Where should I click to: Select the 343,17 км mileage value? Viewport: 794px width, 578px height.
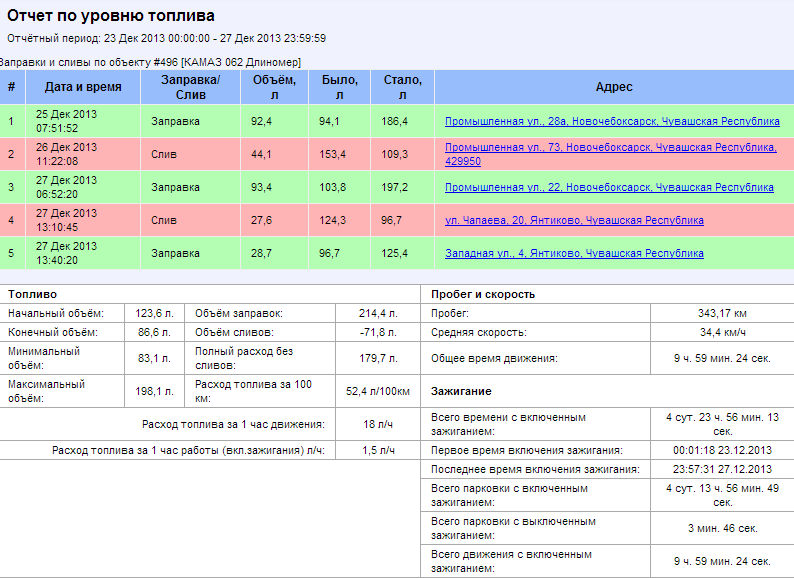click(x=722, y=313)
